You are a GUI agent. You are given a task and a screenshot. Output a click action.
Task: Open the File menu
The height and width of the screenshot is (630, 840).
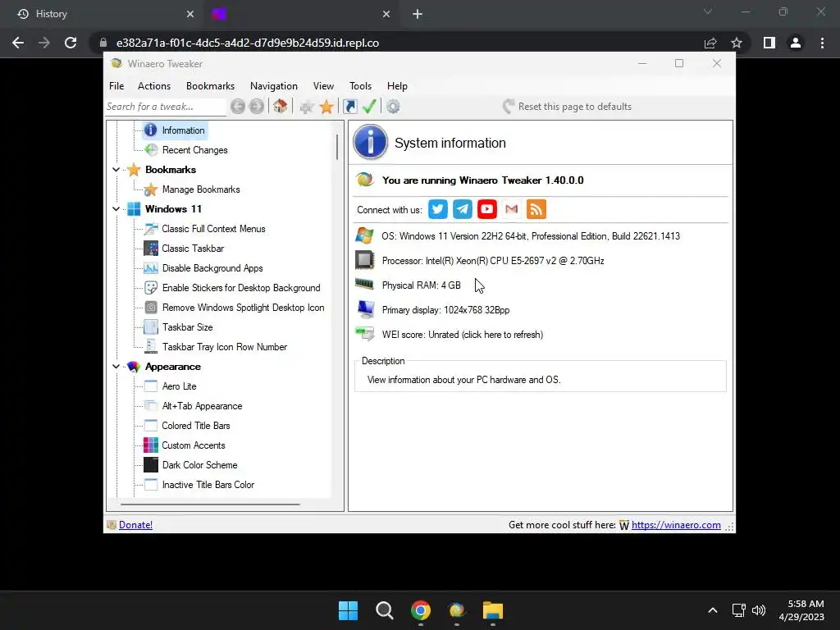pos(116,85)
